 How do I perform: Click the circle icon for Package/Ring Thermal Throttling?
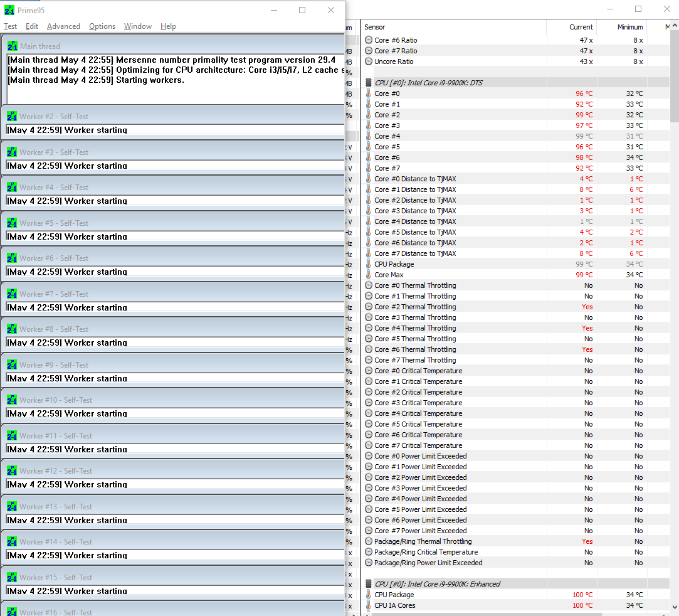coord(369,541)
